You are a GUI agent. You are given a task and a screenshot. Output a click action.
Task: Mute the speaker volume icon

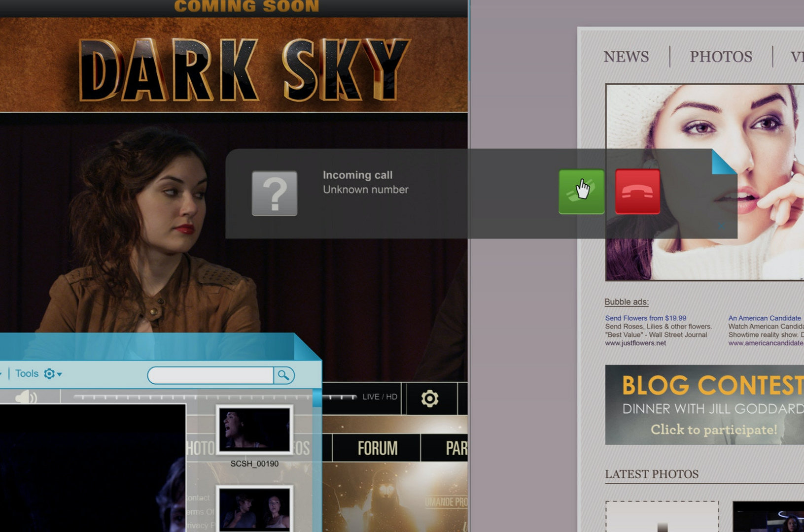click(26, 397)
